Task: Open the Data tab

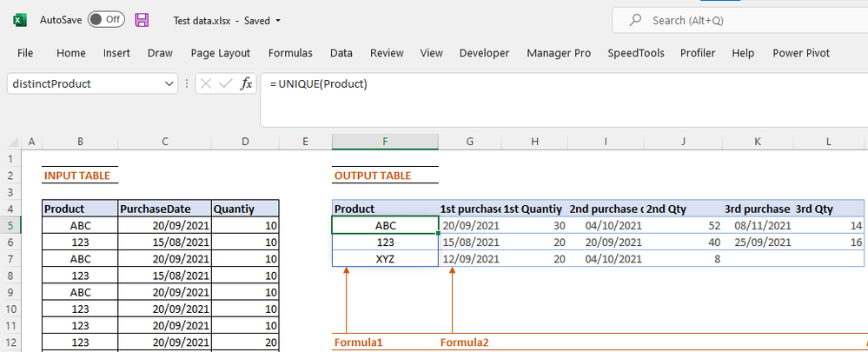Action: [341, 53]
